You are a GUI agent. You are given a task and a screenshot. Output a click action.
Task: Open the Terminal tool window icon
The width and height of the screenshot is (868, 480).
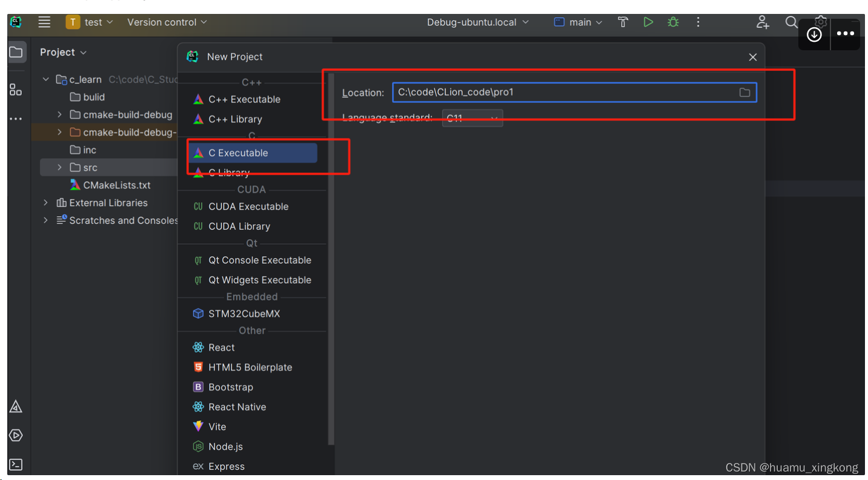(16, 465)
